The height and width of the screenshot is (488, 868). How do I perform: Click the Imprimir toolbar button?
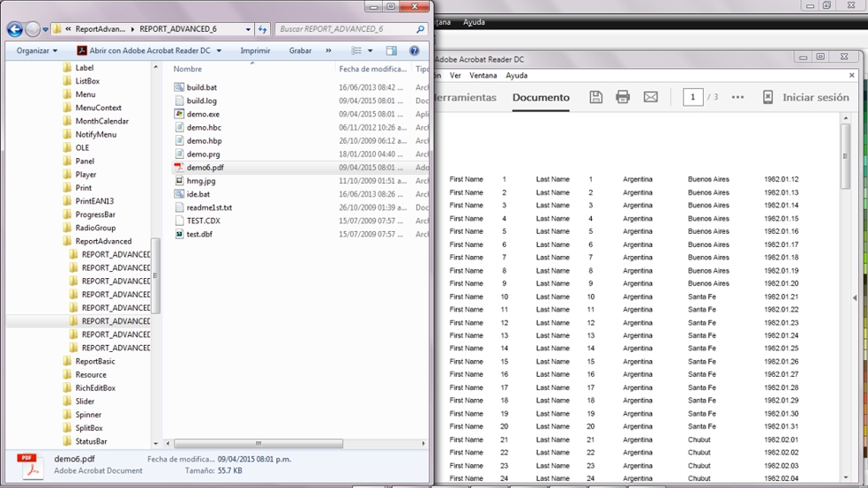[x=255, y=50]
